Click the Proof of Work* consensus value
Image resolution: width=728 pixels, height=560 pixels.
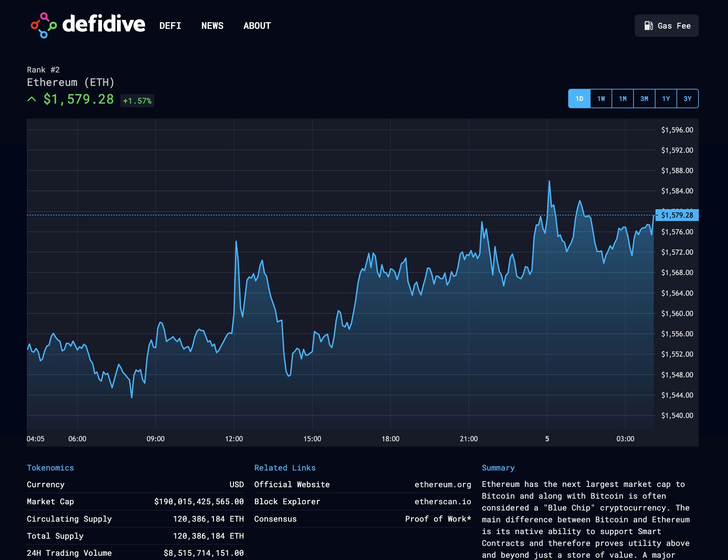438,519
